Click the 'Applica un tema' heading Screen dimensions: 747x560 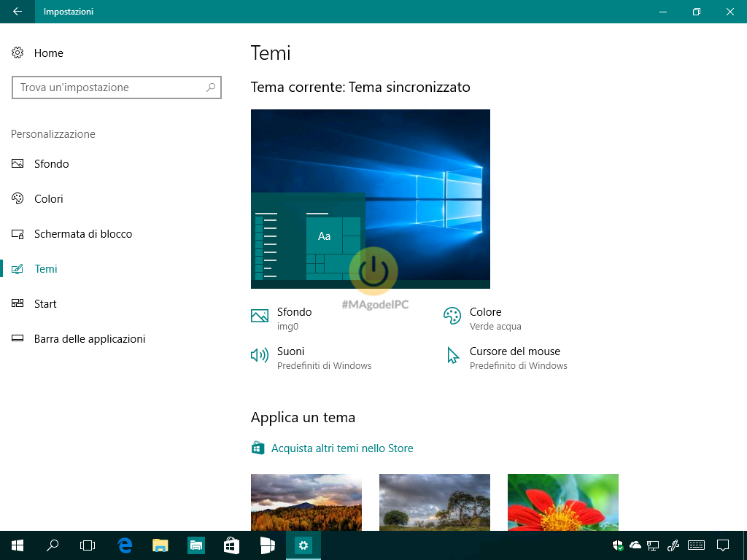(x=303, y=418)
